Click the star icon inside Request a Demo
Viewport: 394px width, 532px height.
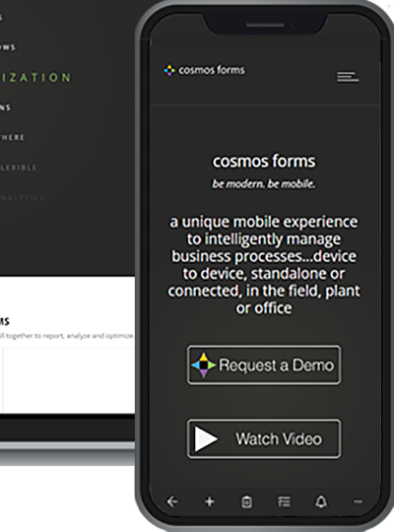(203, 366)
